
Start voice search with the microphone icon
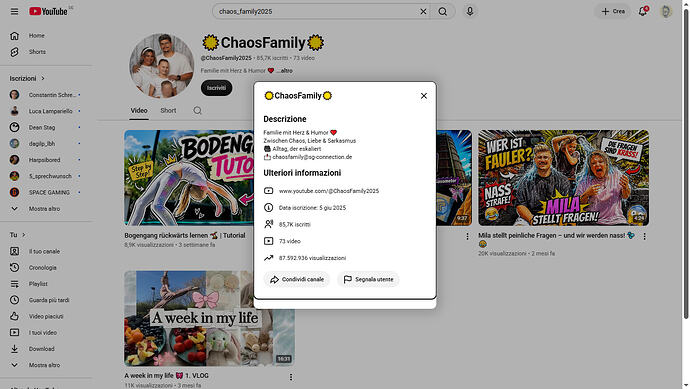470,11
